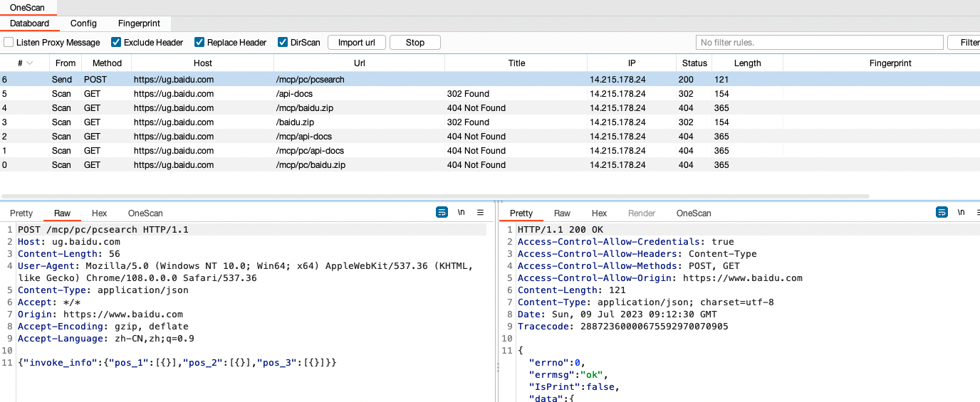Toggle the \n non-printable characters button in response panel
The width and height of the screenshot is (980, 402).
pos(961,212)
